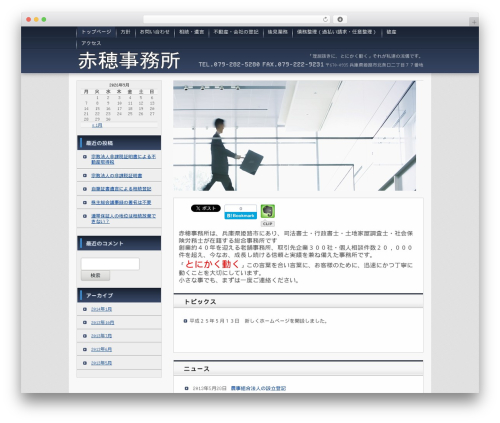
Task: Click the トピックス section heading
Action: click(x=200, y=301)
